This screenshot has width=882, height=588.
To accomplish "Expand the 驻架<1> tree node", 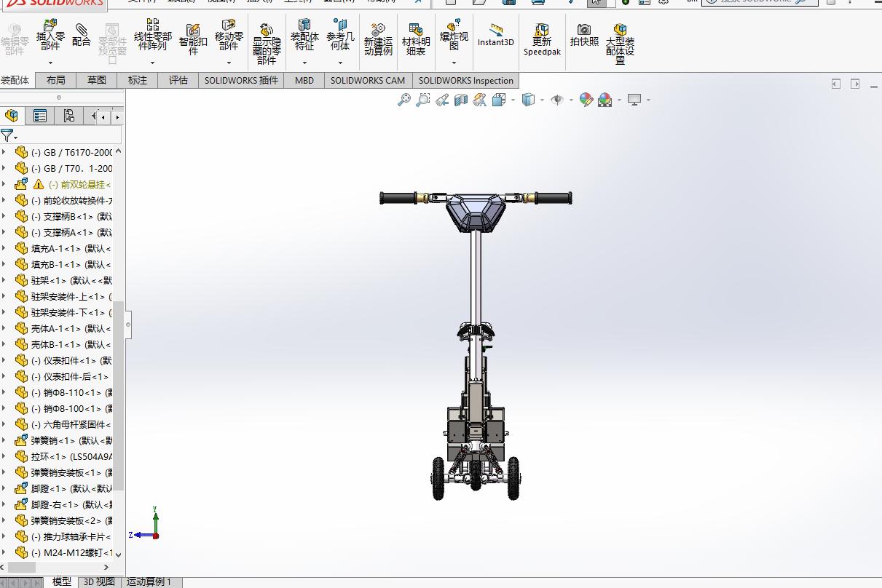I will [4, 281].
